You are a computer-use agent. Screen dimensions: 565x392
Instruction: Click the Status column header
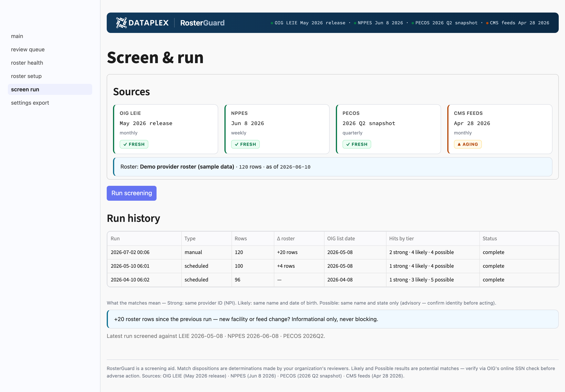519,239
